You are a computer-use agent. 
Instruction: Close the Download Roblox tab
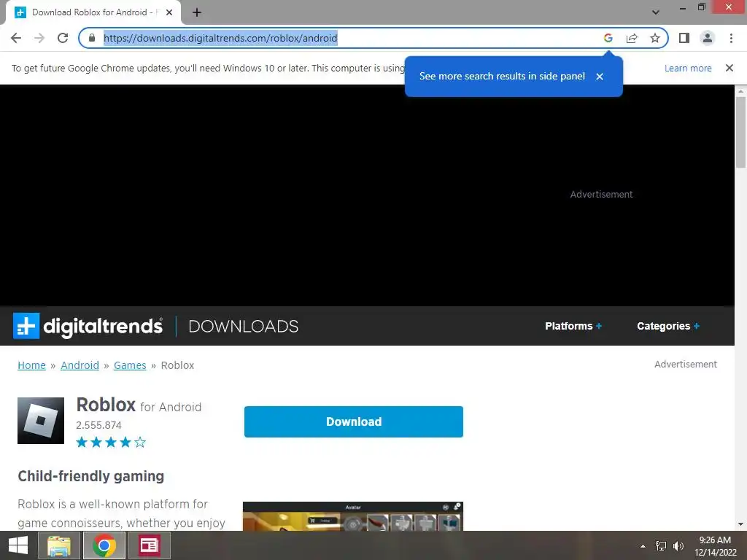click(x=169, y=13)
